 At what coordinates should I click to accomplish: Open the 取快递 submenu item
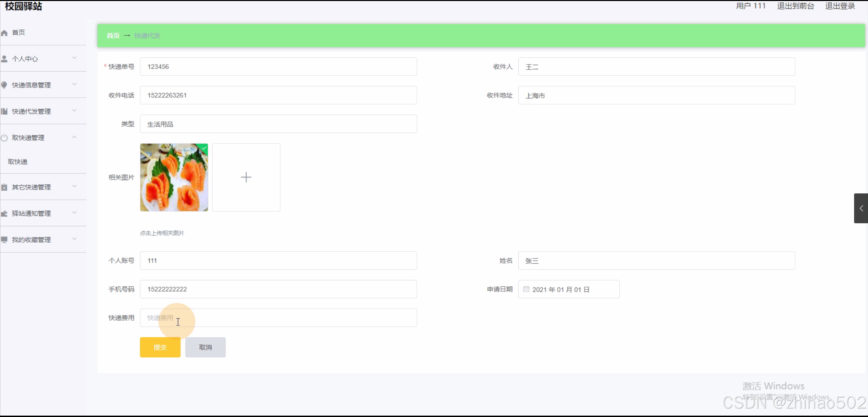pyautogui.click(x=18, y=162)
